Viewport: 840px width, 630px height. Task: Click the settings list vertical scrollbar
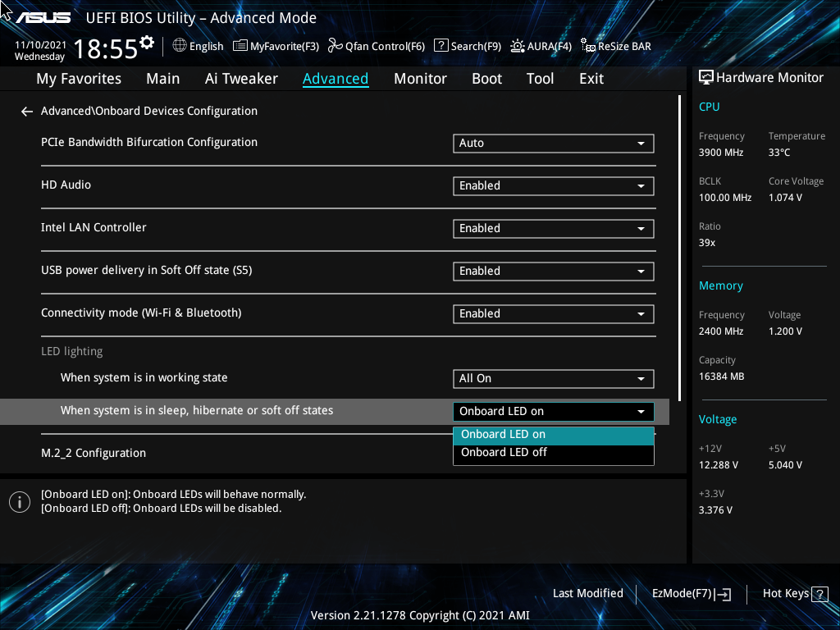tap(679, 248)
